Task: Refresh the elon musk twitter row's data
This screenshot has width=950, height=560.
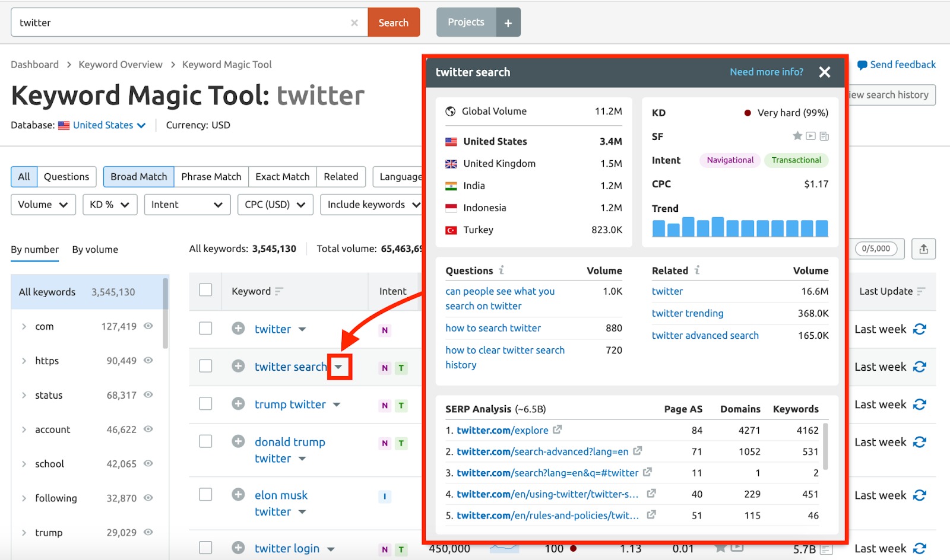Action: pos(920,495)
